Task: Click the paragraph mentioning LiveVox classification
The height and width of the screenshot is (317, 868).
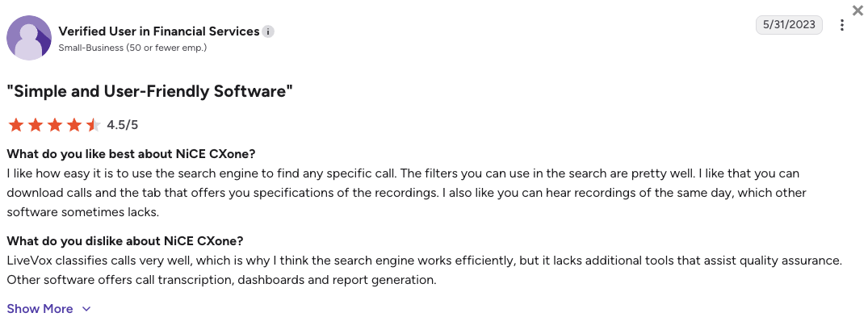Action: [x=425, y=270]
